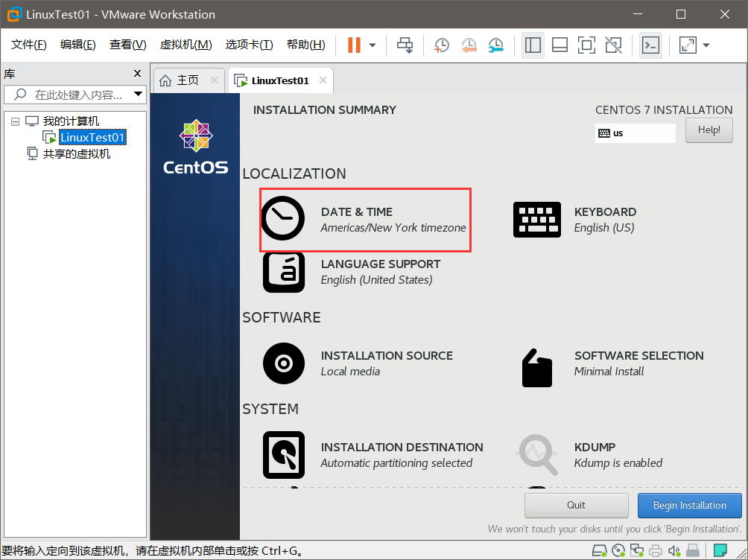The image size is (748, 560).
Task: Close the 库 library panel
Action: pos(137,74)
